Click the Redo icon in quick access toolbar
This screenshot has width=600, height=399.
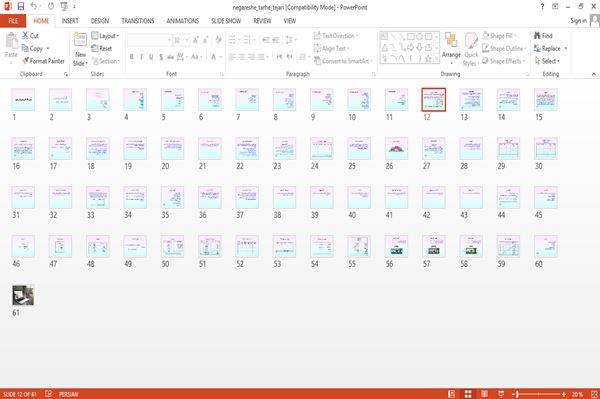tap(51, 6)
